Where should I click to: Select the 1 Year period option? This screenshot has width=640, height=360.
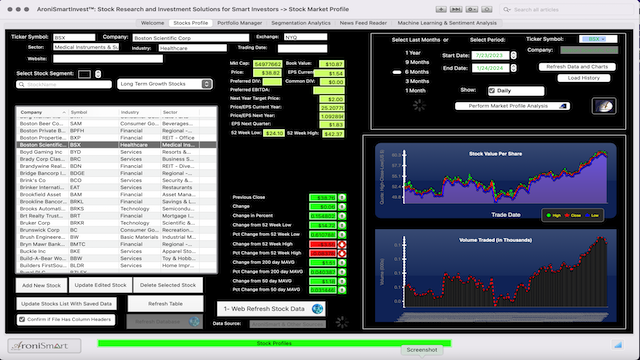(413, 53)
